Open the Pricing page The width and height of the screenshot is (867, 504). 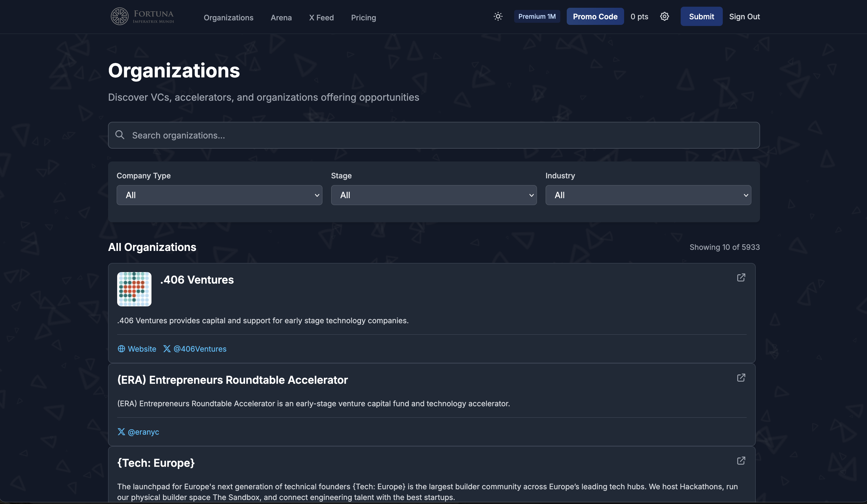click(x=363, y=17)
